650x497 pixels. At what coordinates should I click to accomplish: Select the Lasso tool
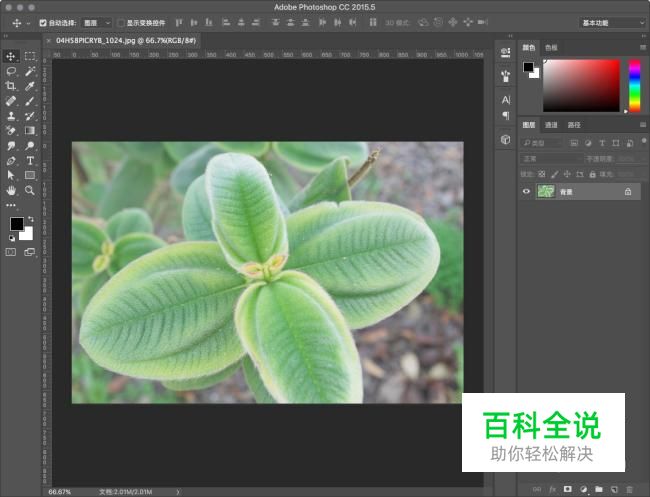coord(11,72)
